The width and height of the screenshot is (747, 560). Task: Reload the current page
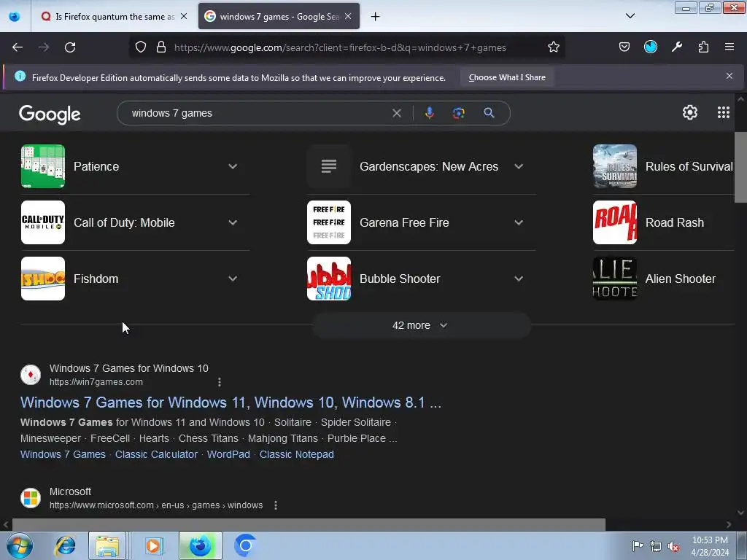tap(70, 47)
